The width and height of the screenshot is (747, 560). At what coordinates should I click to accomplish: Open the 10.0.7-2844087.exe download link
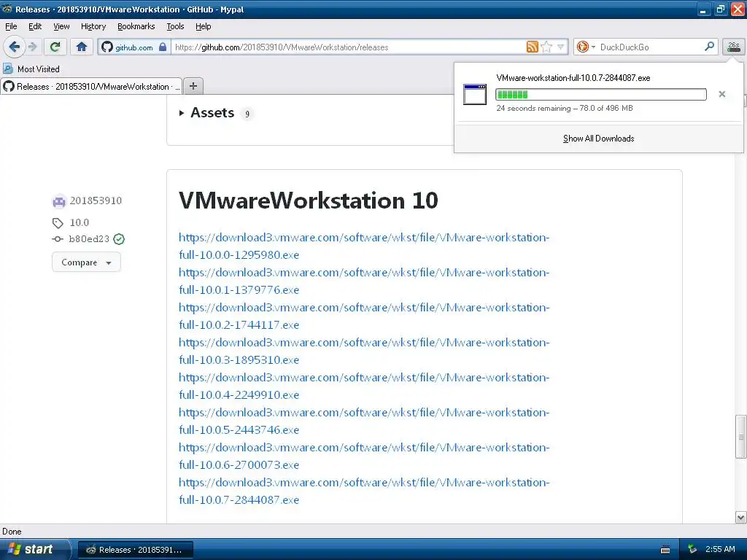point(364,491)
